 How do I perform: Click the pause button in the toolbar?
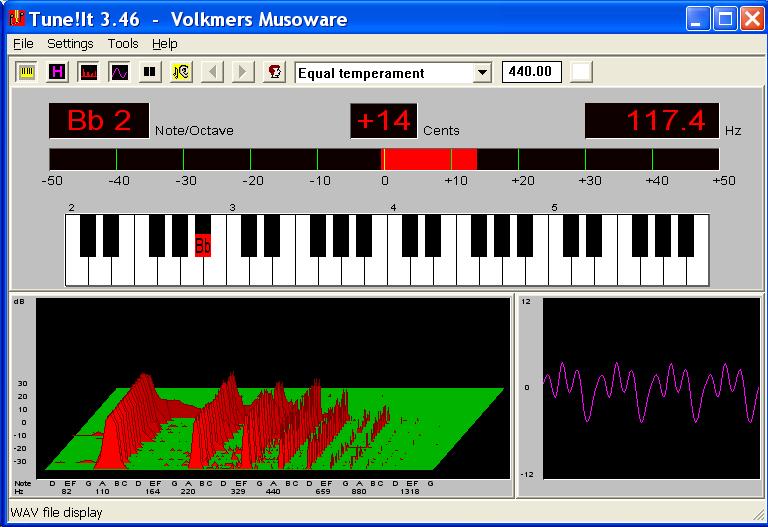[150, 72]
